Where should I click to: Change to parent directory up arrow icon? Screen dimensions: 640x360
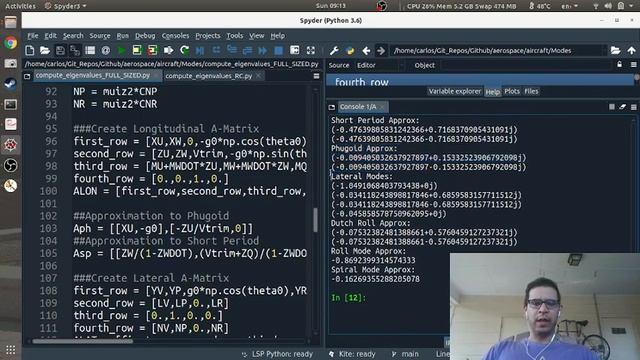point(631,51)
